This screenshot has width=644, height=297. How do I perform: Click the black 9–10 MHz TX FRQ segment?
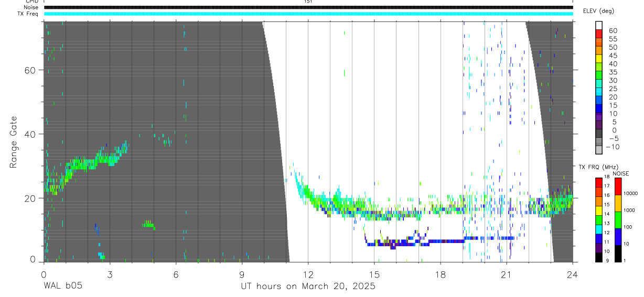[x=599, y=257]
